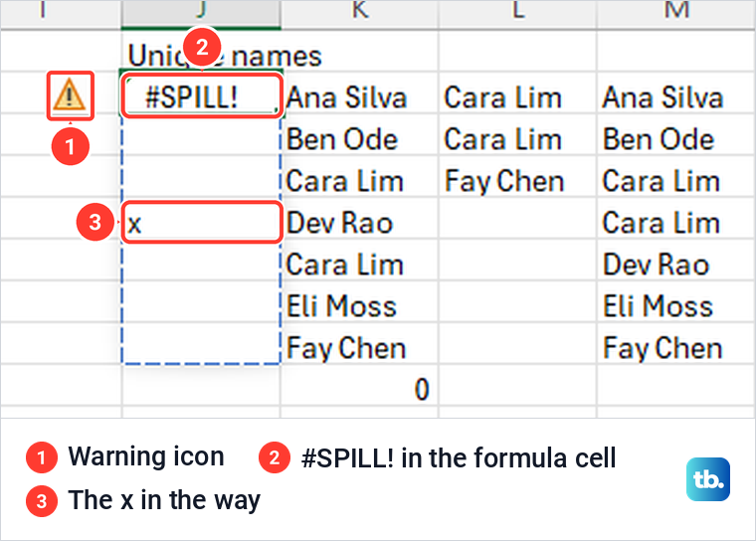This screenshot has width=756, height=541.
Task: Select column M header
Action: (x=676, y=12)
